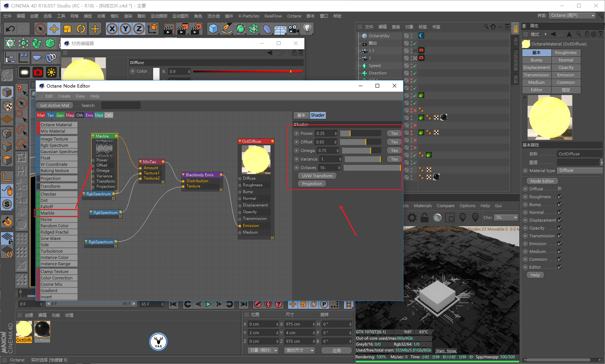Viewport: 605px width, 364px height.
Task: Activate the Scale tool
Action: point(67,29)
